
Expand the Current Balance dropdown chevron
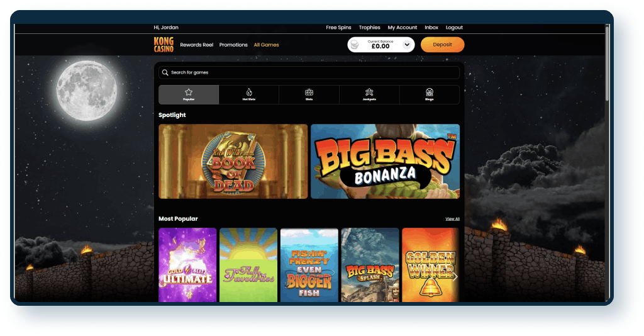click(x=407, y=45)
